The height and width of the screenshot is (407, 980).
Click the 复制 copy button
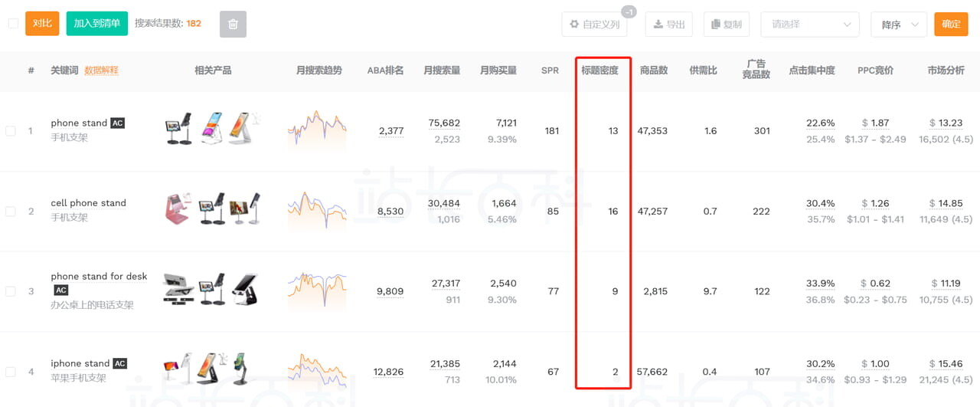click(x=726, y=25)
